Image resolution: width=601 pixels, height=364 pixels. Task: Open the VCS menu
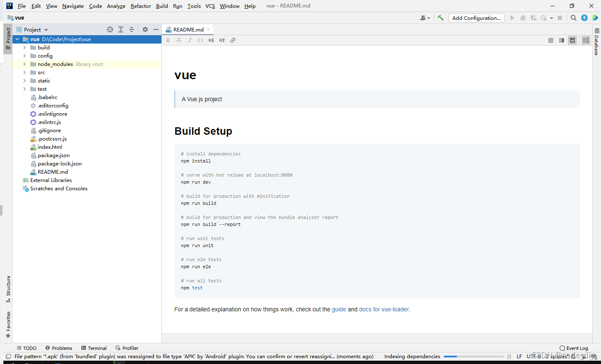210,6
